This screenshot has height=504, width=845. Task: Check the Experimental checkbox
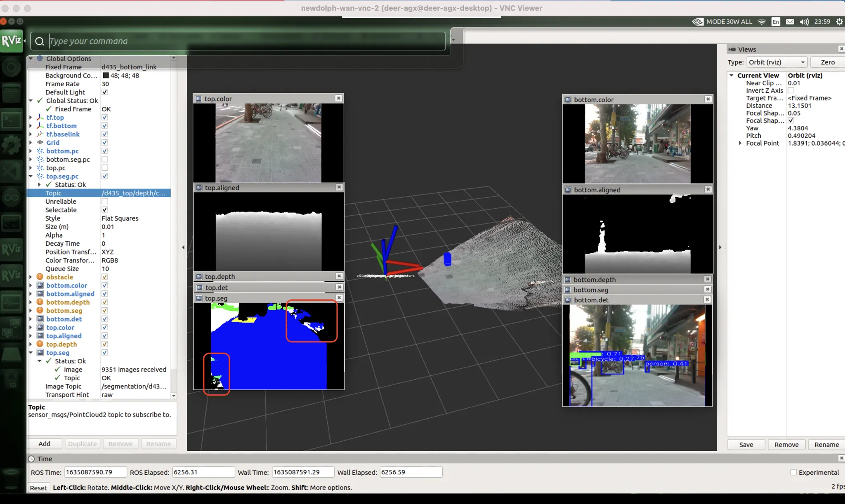point(793,473)
